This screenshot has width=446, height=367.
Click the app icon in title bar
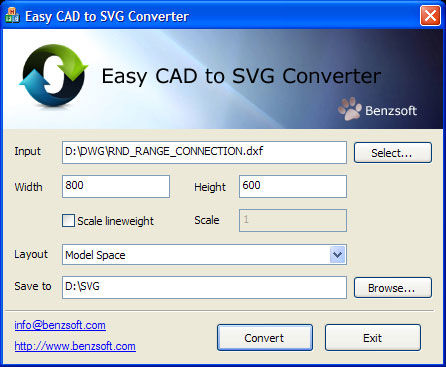(x=12, y=15)
